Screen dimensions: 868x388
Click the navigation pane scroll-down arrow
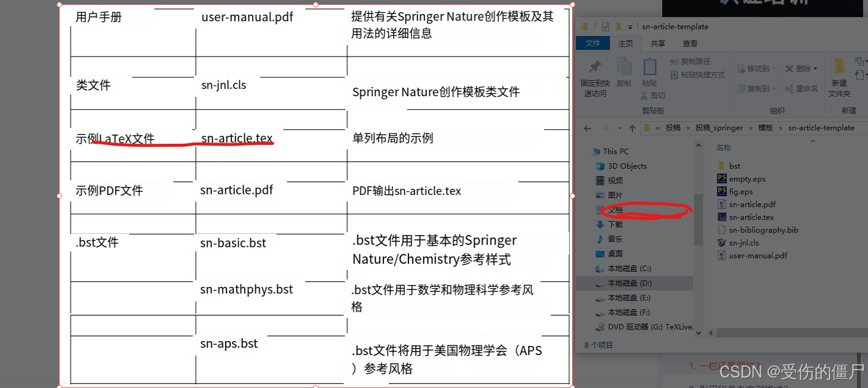click(699, 333)
